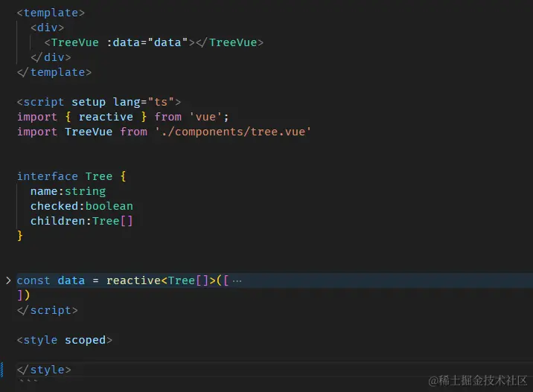Click the closing </template> tag
The width and height of the screenshot is (533, 392).
(54, 72)
